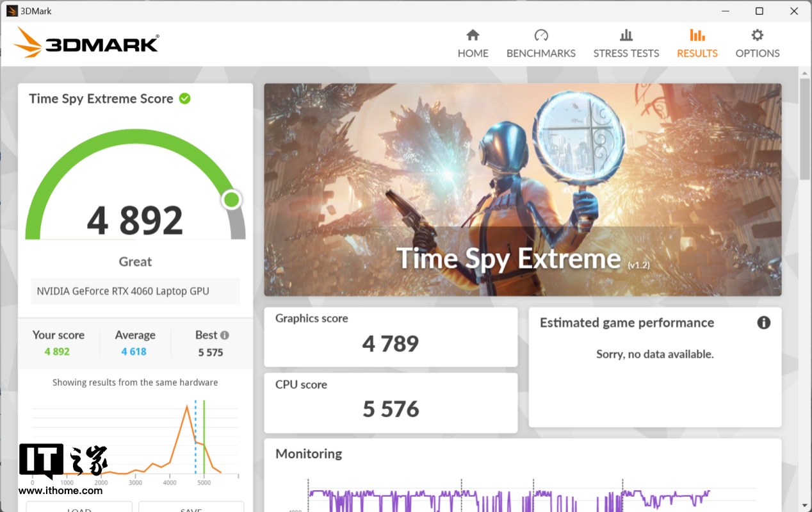Click the Graphics score card
This screenshot has width=812, height=512.
point(391,337)
